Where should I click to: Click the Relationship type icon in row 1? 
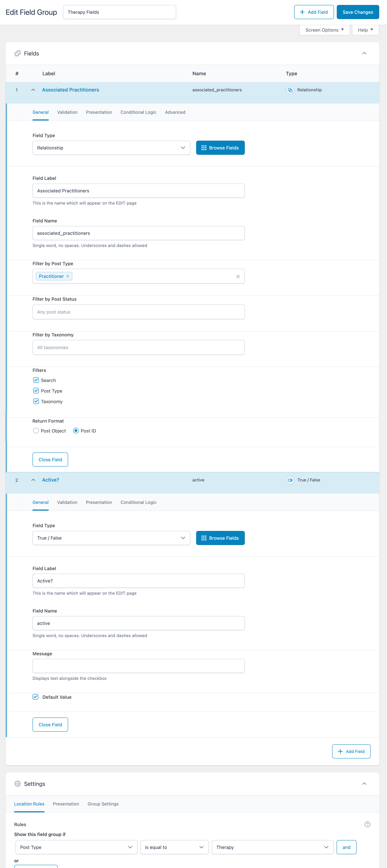pyautogui.click(x=290, y=90)
